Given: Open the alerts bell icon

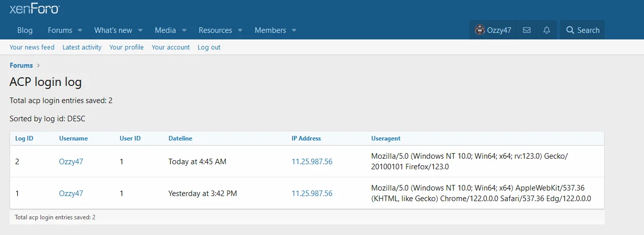Looking at the screenshot, I should click(547, 30).
